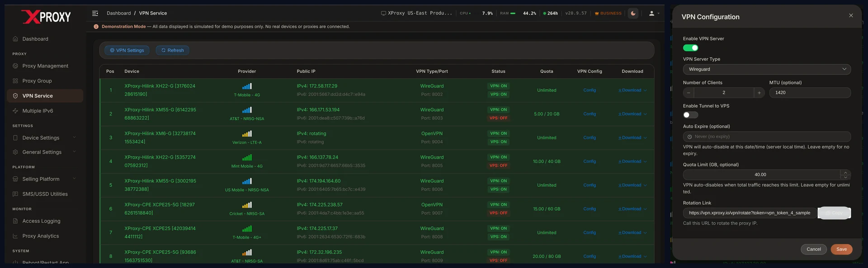The width and height of the screenshot is (868, 268).
Task: Click AT&T - NR5G-NSA signal bars row 2
Action: (x=247, y=110)
